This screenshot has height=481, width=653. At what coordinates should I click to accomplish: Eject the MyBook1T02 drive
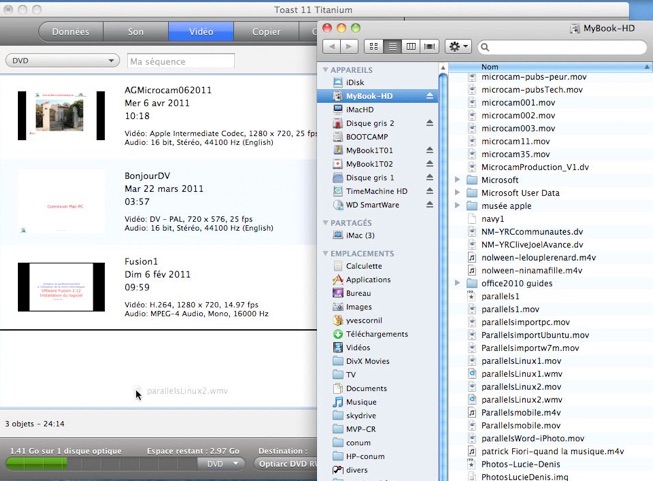[x=429, y=164]
